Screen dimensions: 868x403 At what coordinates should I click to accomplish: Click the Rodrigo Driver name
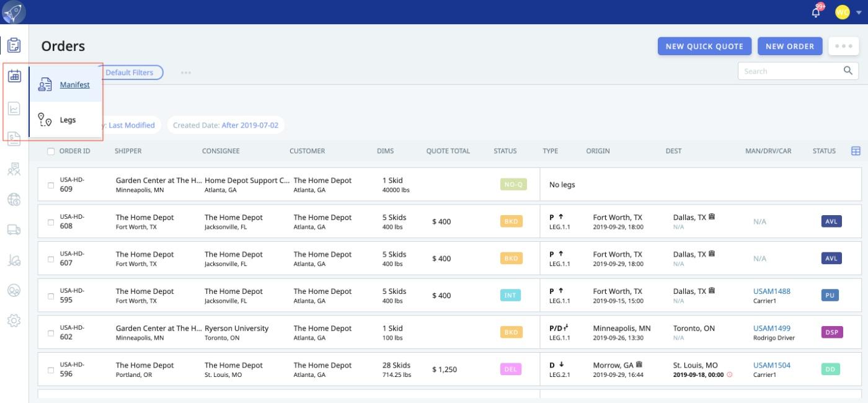tap(774, 338)
